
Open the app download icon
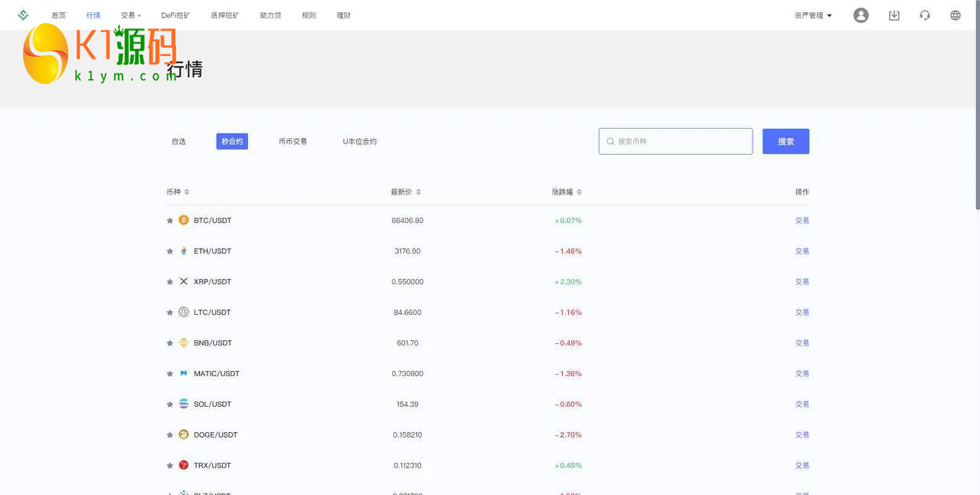(893, 15)
